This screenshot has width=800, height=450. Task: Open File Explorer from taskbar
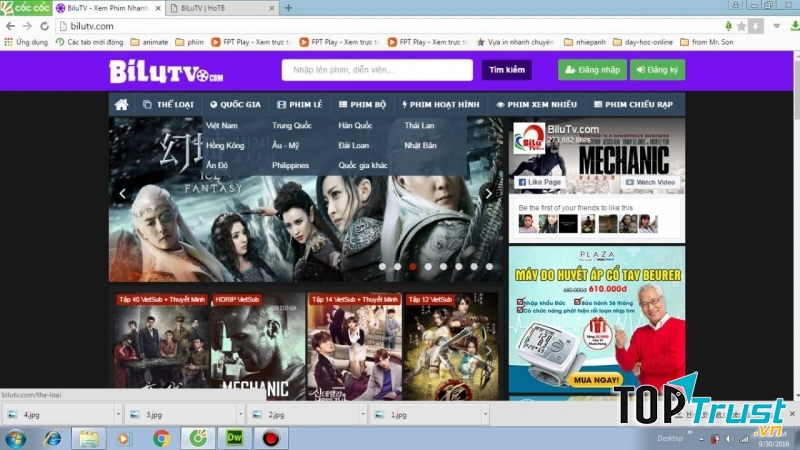click(88, 438)
